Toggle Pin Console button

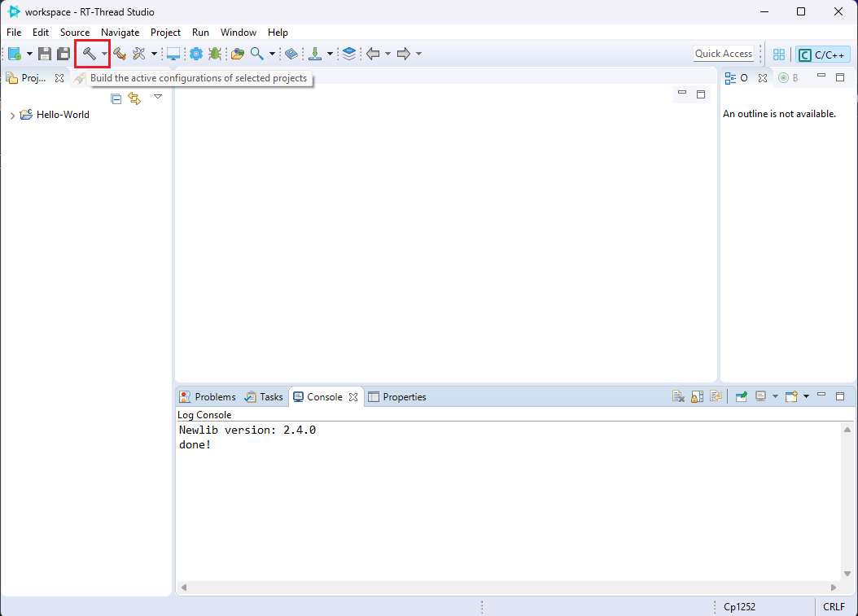click(741, 397)
